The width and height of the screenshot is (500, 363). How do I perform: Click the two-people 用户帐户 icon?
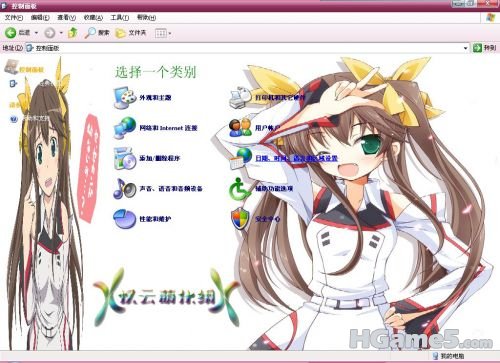pos(240,128)
